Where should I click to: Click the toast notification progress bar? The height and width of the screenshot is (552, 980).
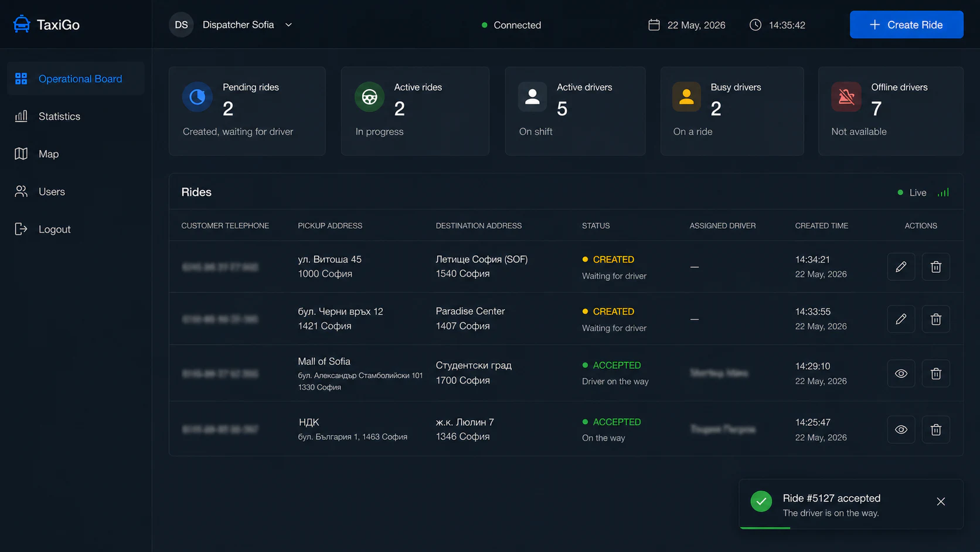tap(765, 527)
